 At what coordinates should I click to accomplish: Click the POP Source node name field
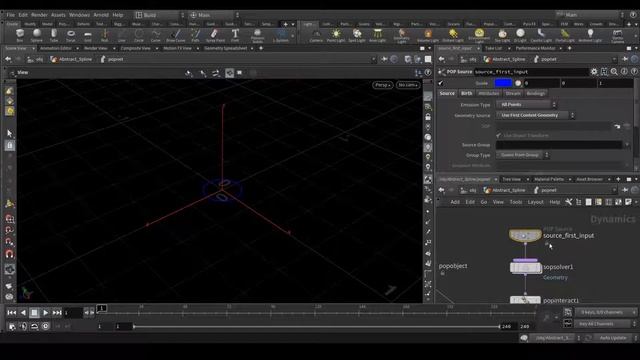click(530, 72)
